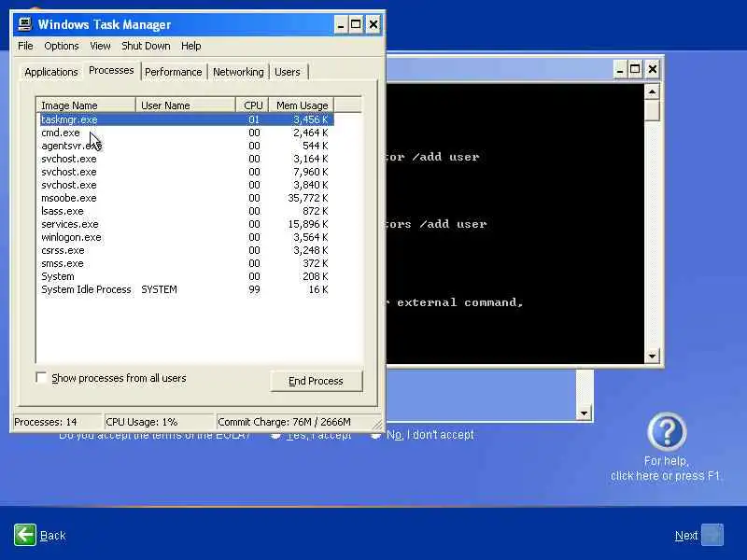Click command prompt scrollbar down arrow
The image size is (747, 560).
(652, 356)
